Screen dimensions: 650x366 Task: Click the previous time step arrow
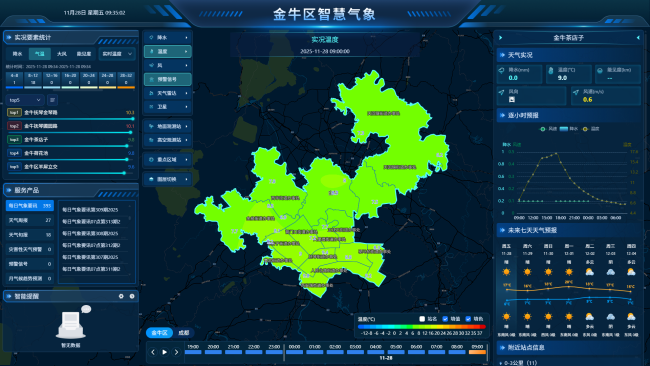tap(153, 352)
